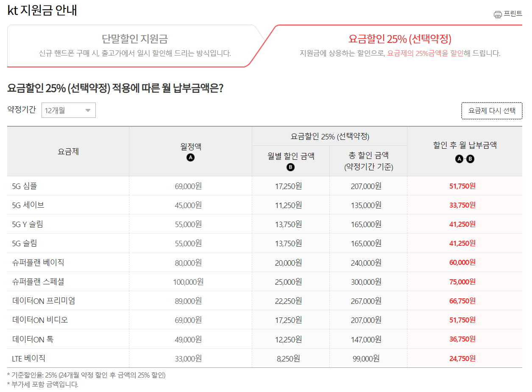Click the 총 할인 금액 column header

point(368,161)
